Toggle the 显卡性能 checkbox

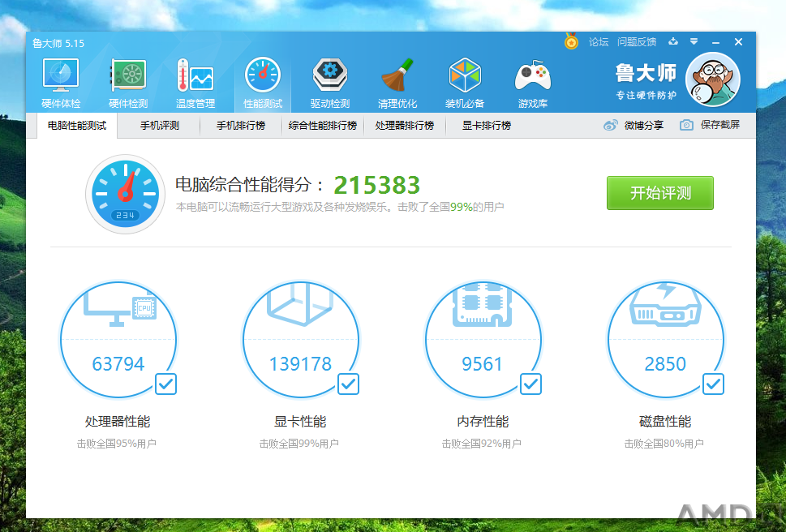tap(348, 384)
